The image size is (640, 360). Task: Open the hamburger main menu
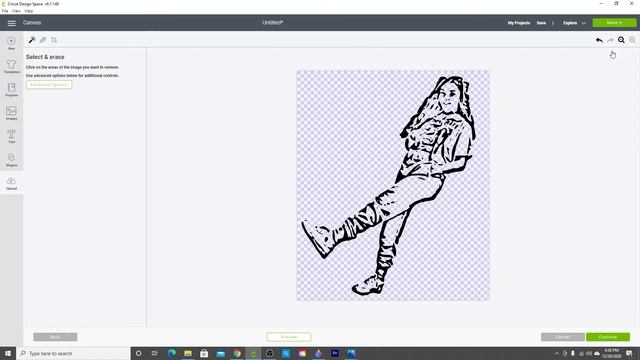click(x=11, y=23)
